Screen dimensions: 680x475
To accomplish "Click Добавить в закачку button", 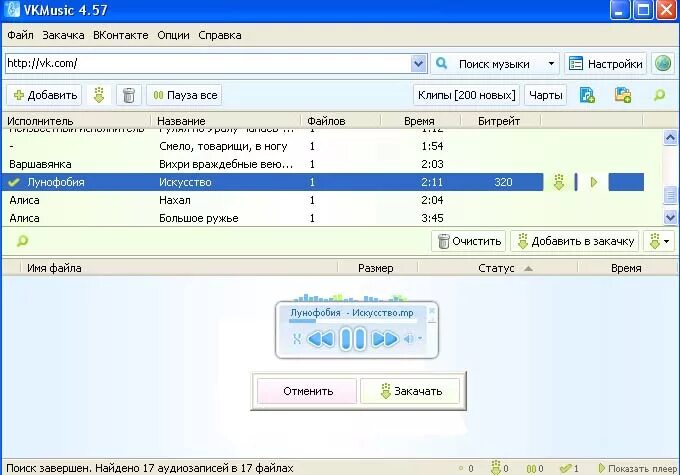I will (x=575, y=241).
